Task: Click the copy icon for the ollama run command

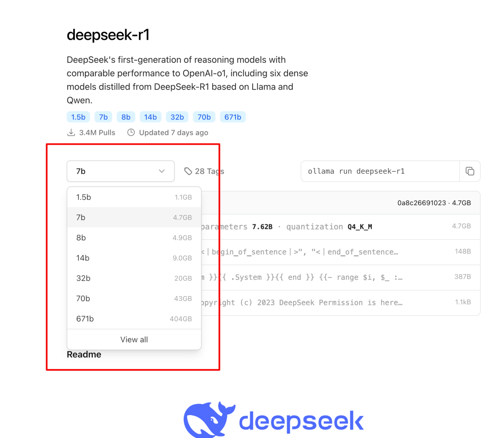Action: (470, 171)
